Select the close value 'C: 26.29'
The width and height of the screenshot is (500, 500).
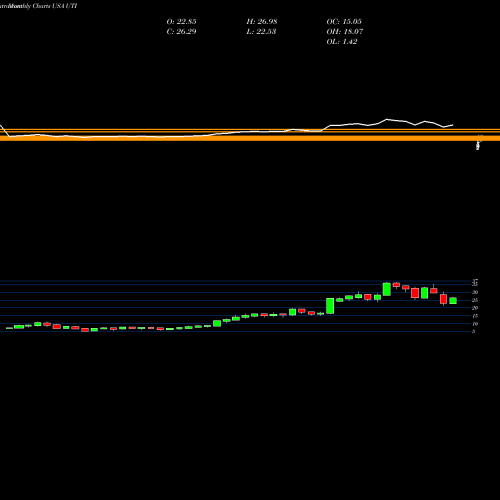coord(181,31)
